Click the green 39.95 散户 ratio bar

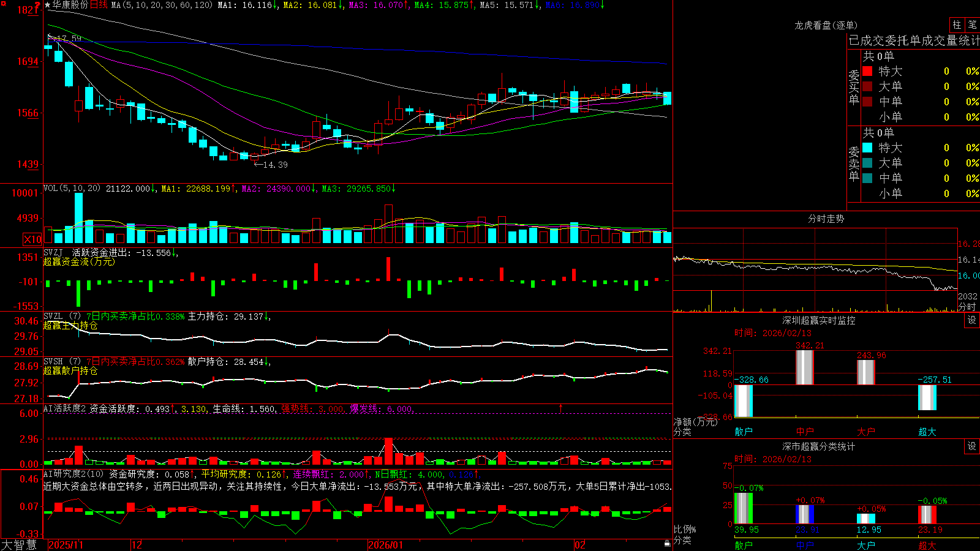[x=743, y=508]
